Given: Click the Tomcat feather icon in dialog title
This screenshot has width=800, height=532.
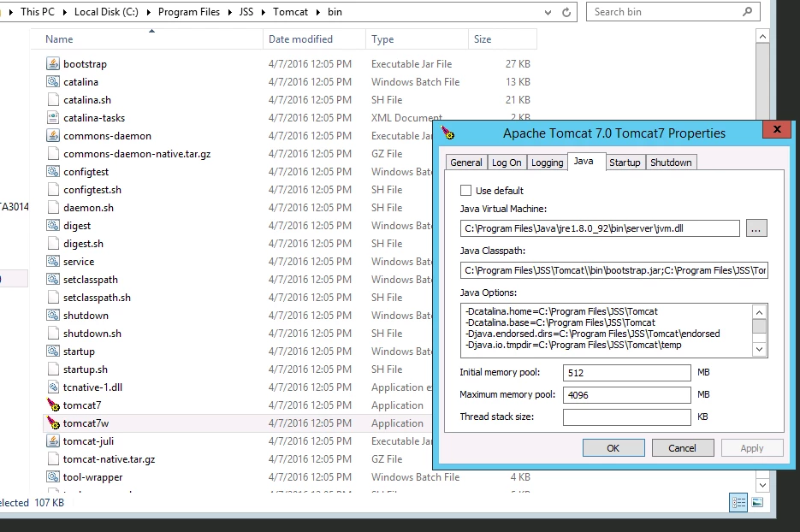Looking at the screenshot, I should (x=447, y=133).
